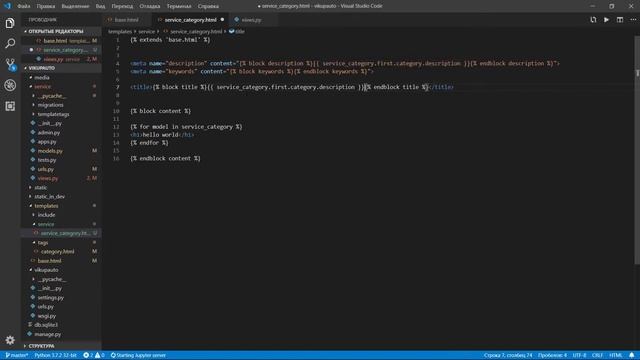Image resolution: width=640 pixels, height=360 pixels.
Task: Click the title breadcrumb symbol
Action: click(237, 31)
